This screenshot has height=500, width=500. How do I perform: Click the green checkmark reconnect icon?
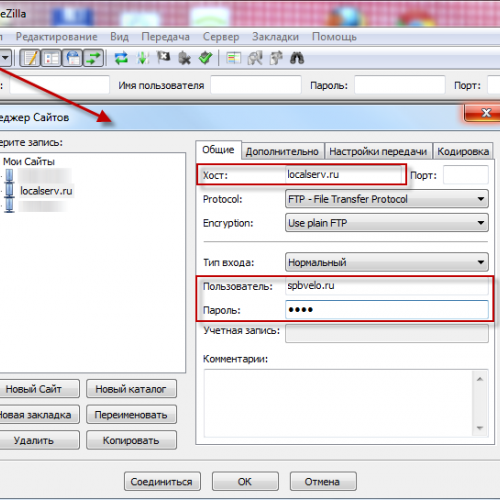[205, 58]
